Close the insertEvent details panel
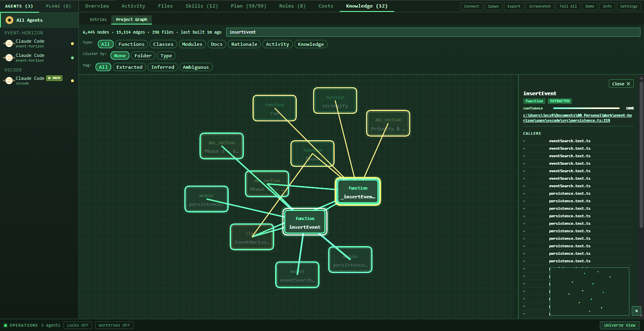Image resolution: width=644 pixels, height=331 pixels. click(x=621, y=84)
